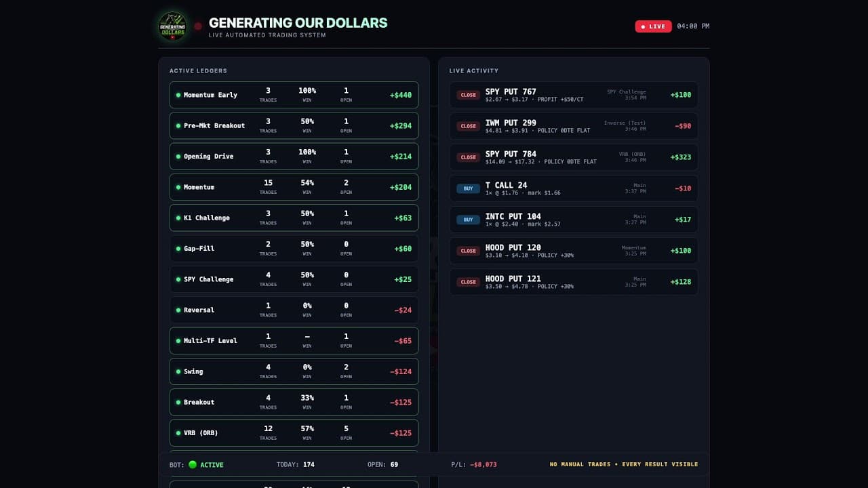Click the green dot on Pre-Mkt Breakout ledger
The image size is (868, 488).
click(x=178, y=125)
